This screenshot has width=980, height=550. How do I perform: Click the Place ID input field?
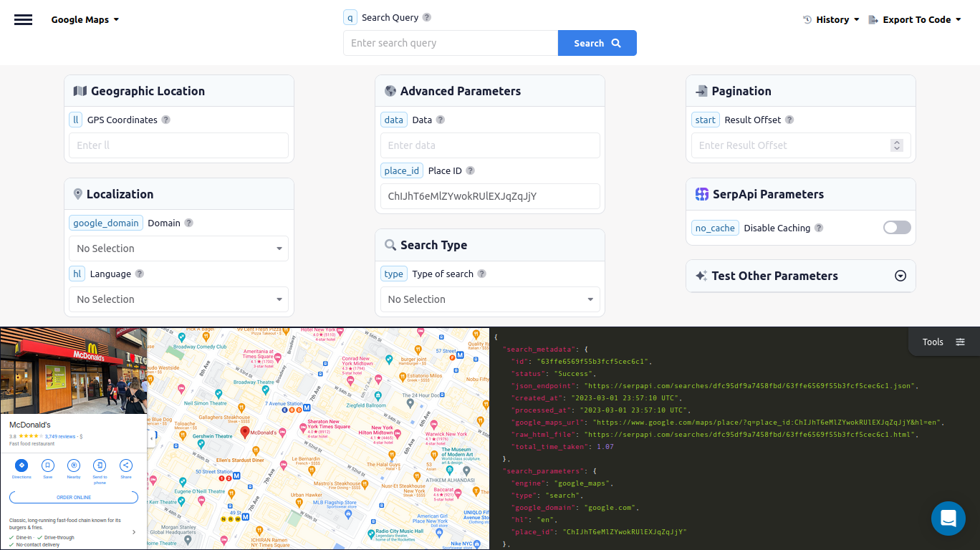[490, 196]
